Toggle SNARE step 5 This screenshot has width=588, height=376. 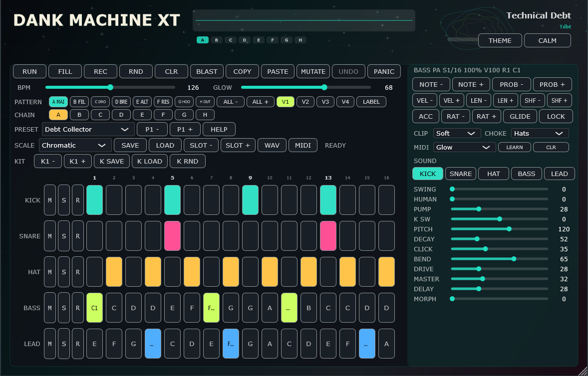click(173, 236)
